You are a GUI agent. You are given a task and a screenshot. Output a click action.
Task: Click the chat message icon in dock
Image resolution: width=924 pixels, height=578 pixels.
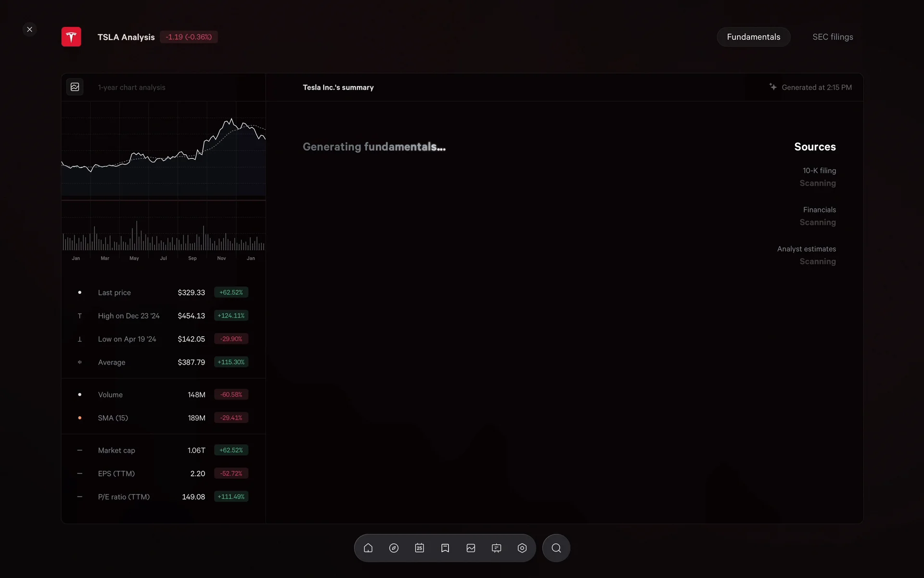[x=497, y=548]
